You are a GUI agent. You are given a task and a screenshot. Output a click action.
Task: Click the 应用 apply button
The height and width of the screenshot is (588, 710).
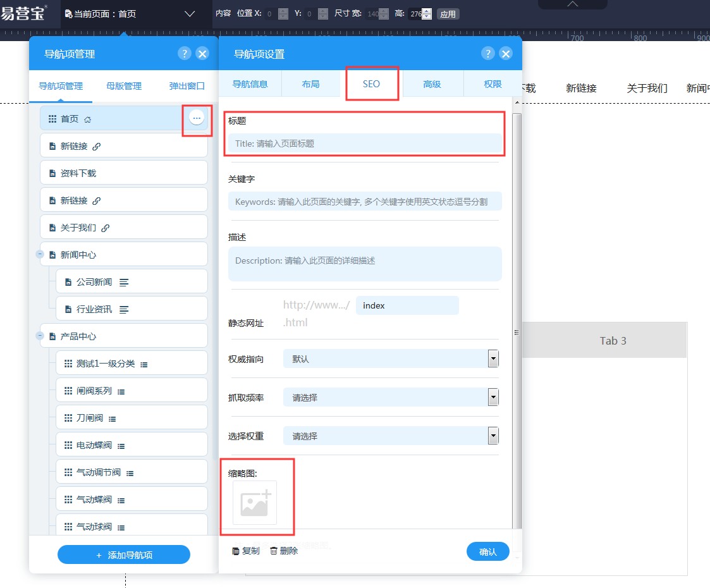tap(448, 14)
